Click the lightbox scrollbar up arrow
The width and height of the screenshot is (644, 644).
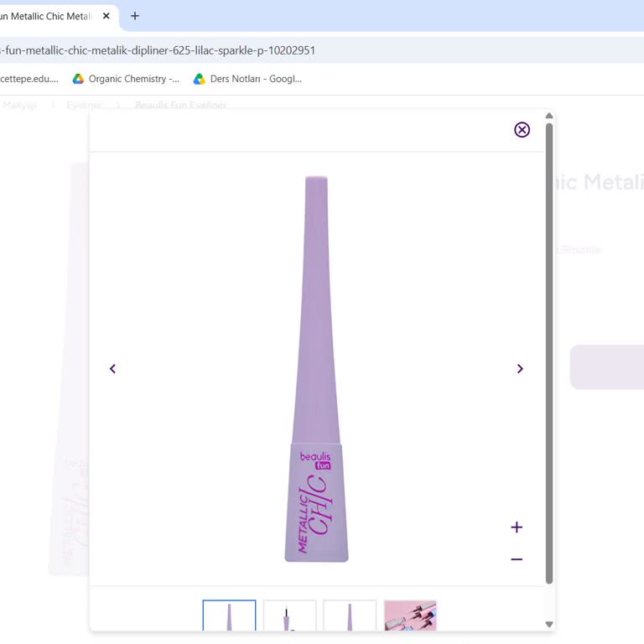pos(549,116)
